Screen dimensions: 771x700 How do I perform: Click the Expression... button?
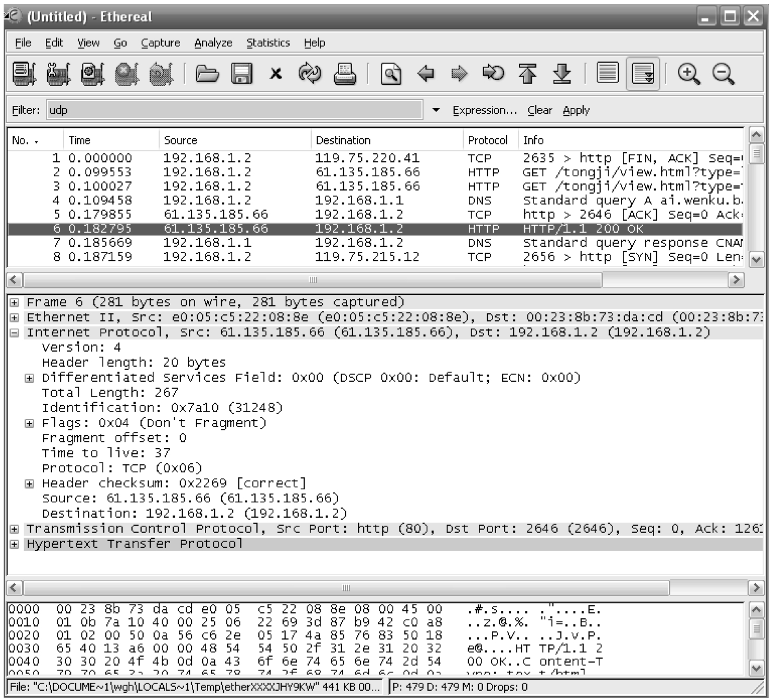pyautogui.click(x=485, y=110)
